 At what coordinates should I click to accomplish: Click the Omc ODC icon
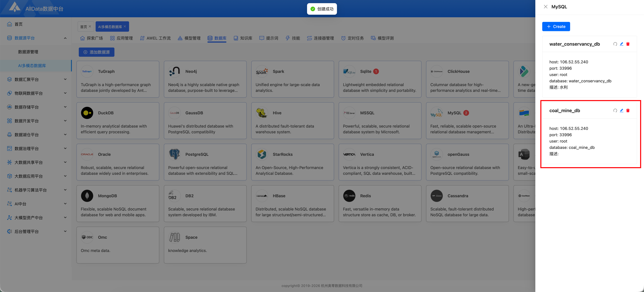tap(87, 237)
